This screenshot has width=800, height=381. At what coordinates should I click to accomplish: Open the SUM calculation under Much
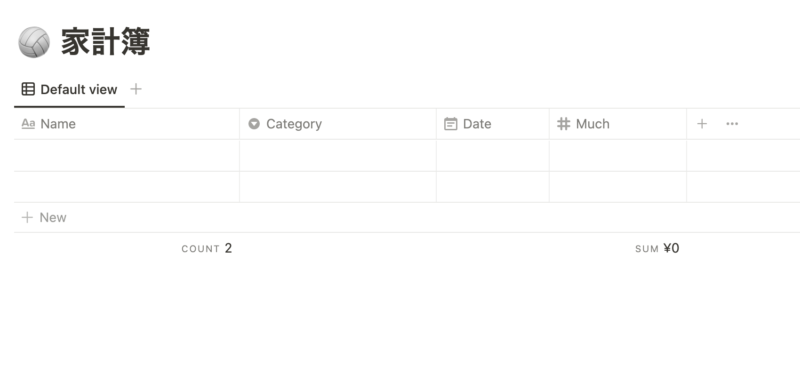pos(657,248)
